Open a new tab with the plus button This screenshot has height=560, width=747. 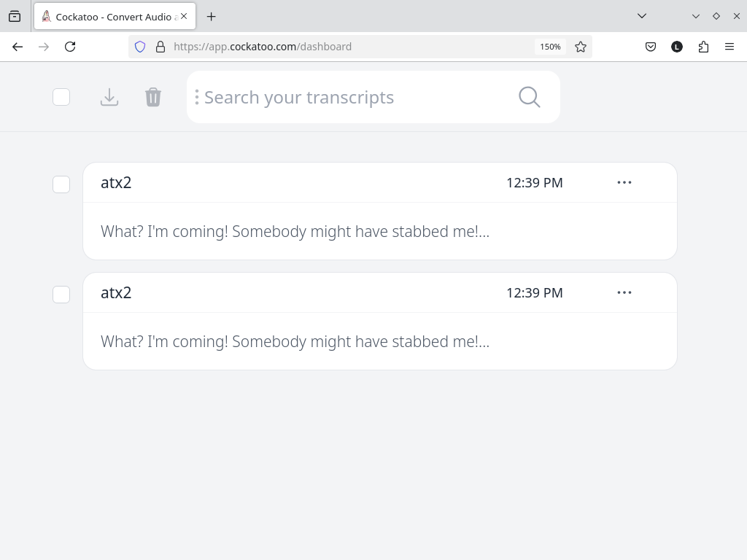tap(211, 17)
